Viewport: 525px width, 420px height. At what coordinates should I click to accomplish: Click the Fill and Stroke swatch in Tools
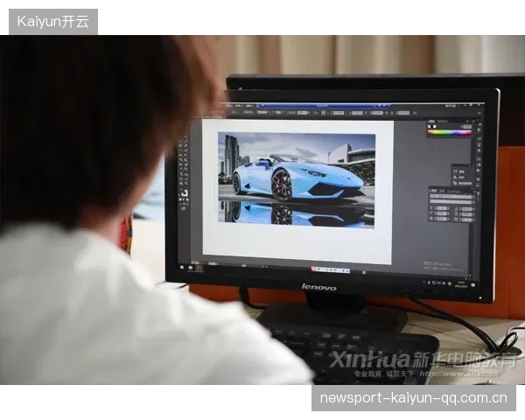tap(185, 193)
